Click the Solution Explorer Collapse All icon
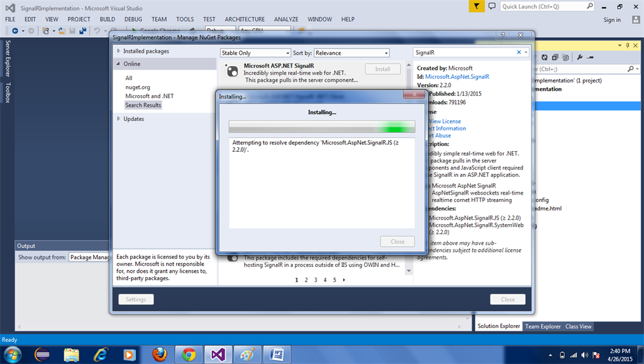Screen dimensions: 644x364 [x=555, y=57]
